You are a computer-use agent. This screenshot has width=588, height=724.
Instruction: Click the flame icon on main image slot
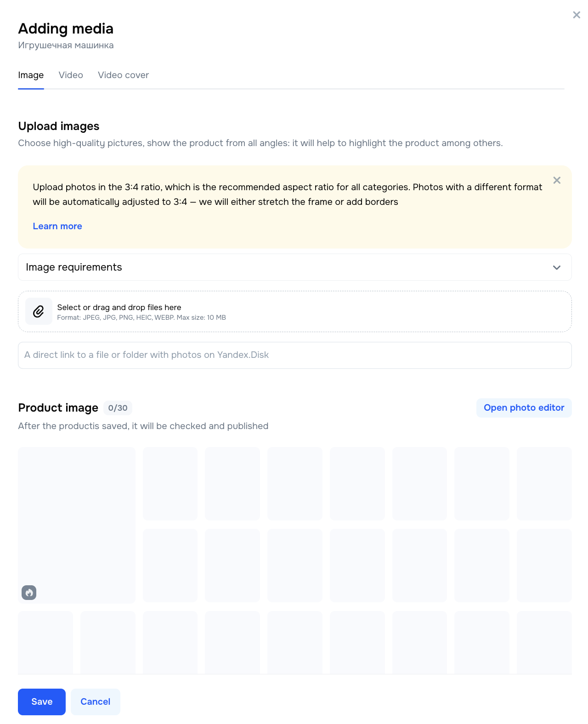[x=29, y=593]
